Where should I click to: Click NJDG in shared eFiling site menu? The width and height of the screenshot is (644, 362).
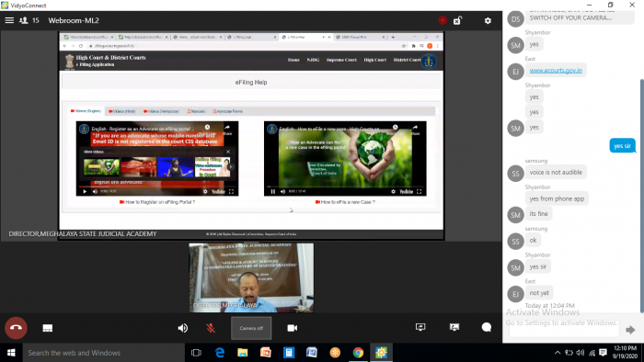313,60
